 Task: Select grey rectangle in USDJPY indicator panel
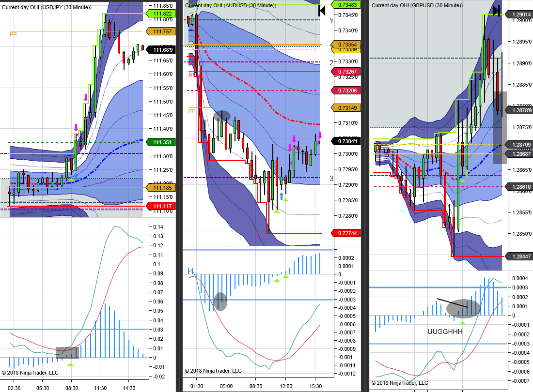[x=67, y=353]
